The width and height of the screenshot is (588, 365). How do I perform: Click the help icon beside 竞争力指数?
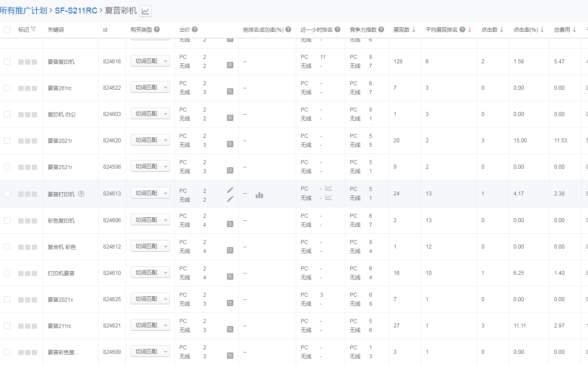tap(381, 29)
